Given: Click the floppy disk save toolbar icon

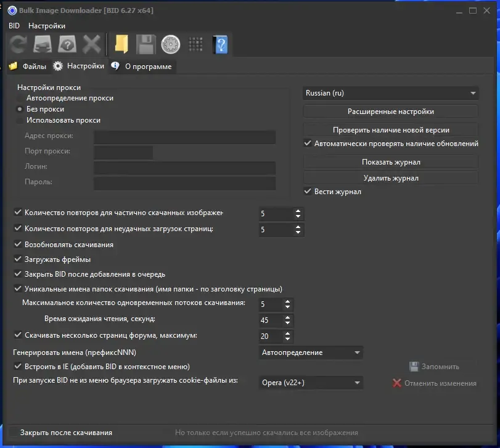Looking at the screenshot, I should [146, 44].
